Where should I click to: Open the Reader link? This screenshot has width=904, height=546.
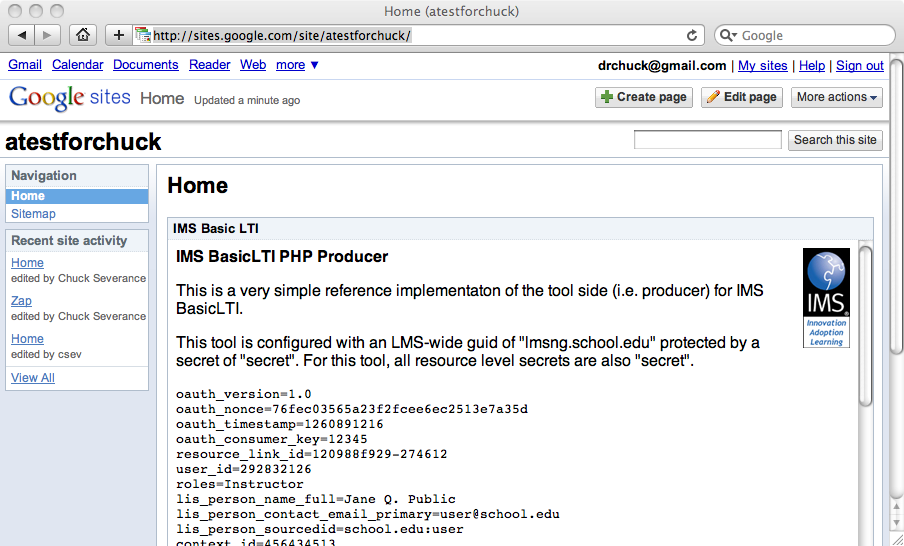point(209,65)
